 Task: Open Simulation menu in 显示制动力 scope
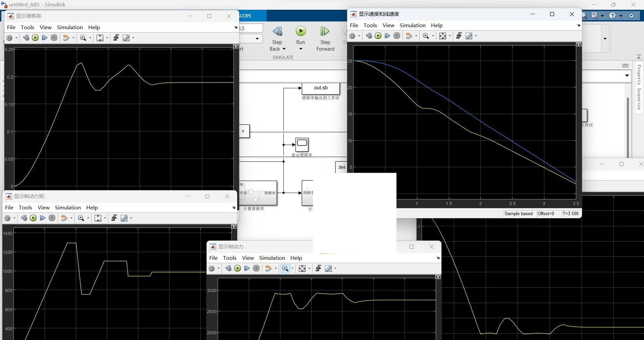tap(272, 258)
